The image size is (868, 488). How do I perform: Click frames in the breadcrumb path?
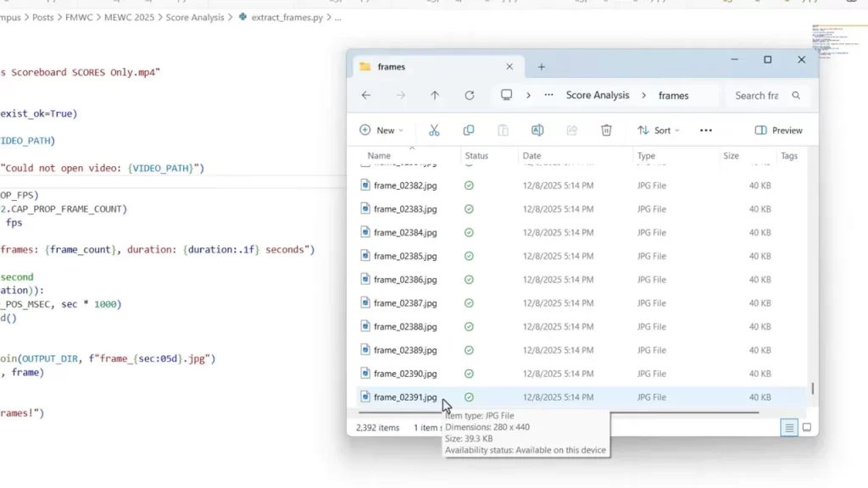click(x=673, y=95)
